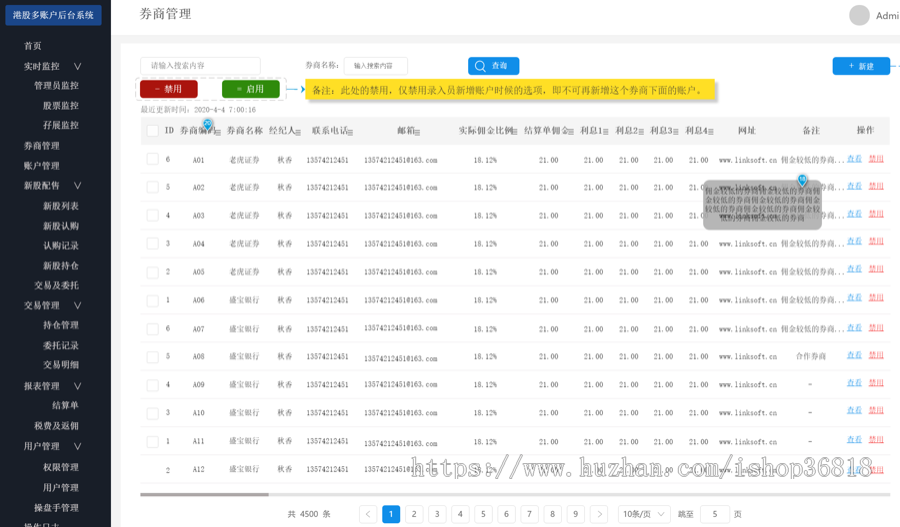Focus the 券商名称 search input
Screen dimensions: 900x527
[375, 66]
